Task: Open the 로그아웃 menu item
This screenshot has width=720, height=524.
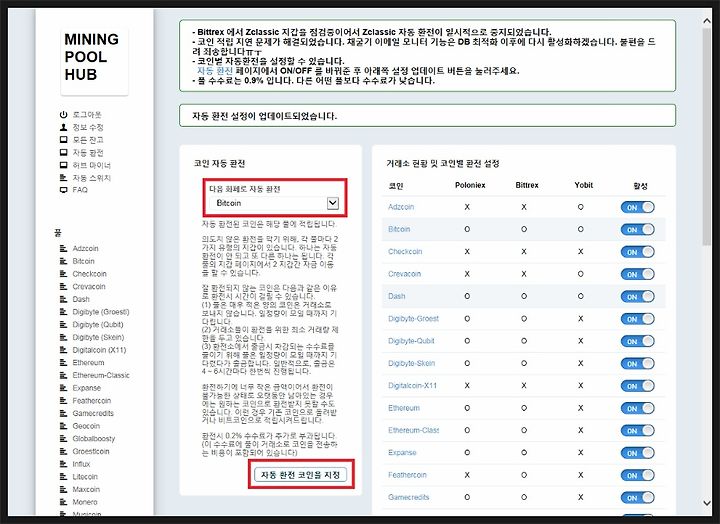Action: pyautogui.click(x=87, y=114)
